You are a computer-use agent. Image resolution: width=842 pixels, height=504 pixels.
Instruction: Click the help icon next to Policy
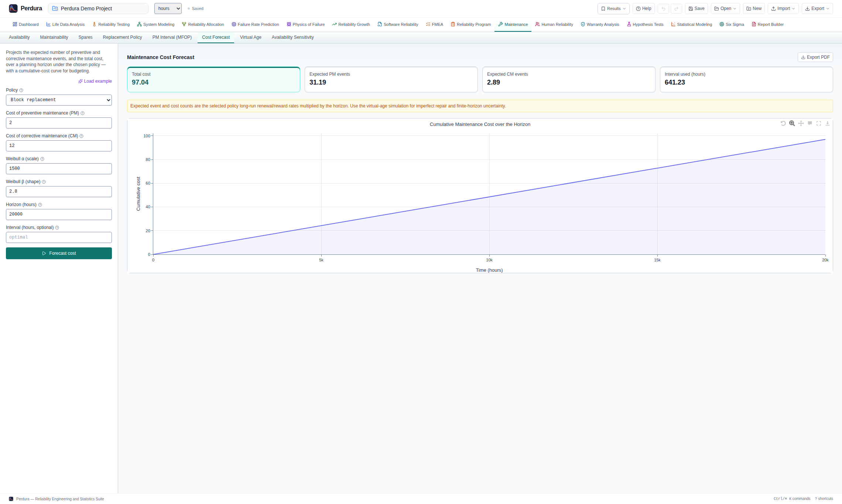click(x=21, y=90)
